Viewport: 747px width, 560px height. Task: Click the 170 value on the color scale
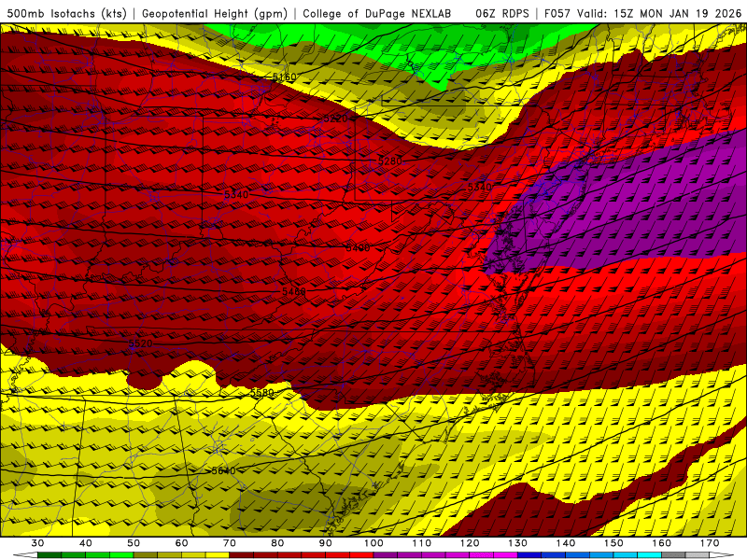[x=710, y=543]
